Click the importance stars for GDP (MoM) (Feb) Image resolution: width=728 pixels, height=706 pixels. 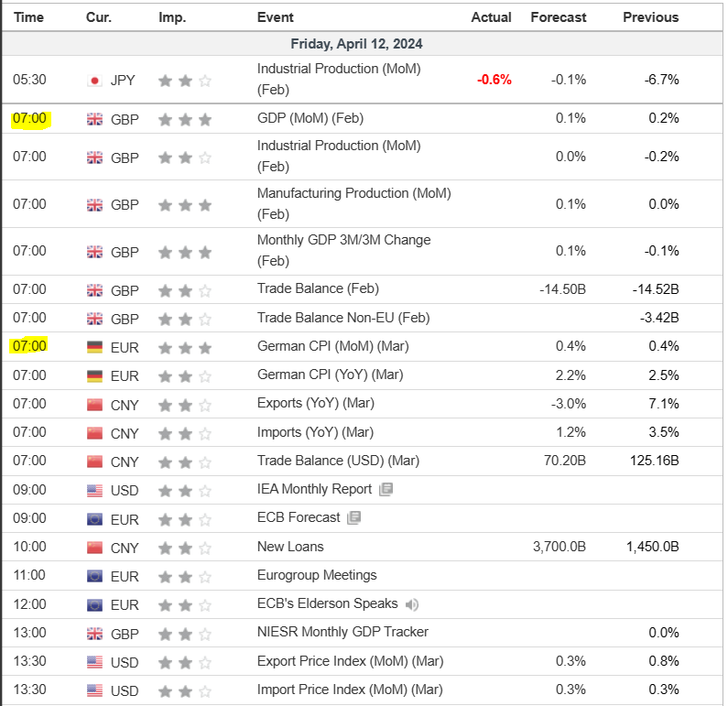185,119
